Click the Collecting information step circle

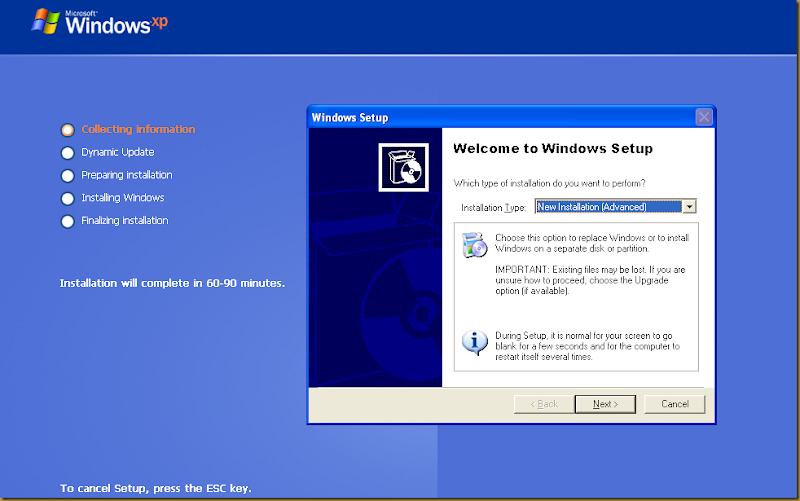pos(67,130)
